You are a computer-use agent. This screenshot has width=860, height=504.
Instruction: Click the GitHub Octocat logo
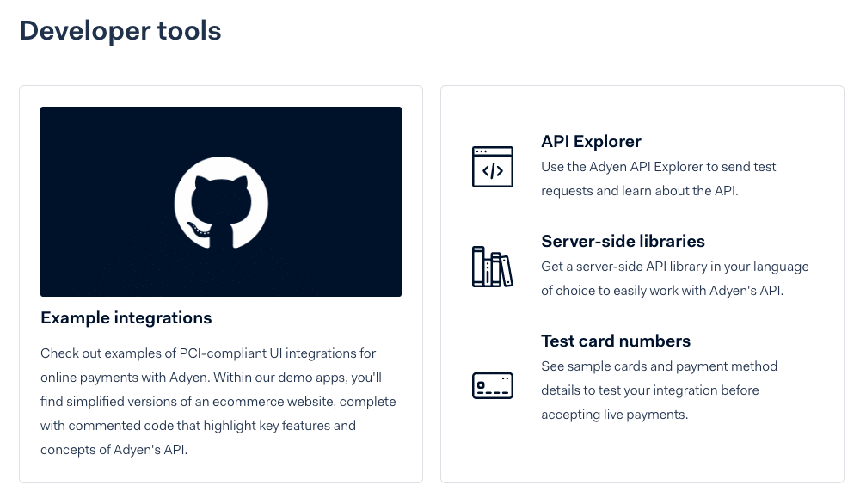(x=221, y=203)
